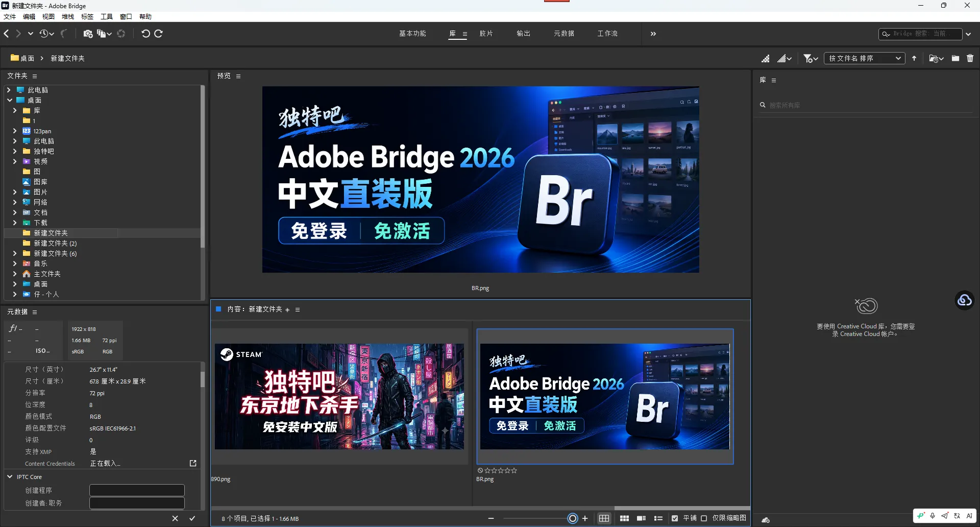Click the 创建程序 input field
Image resolution: width=980 pixels, height=527 pixels.
point(137,490)
